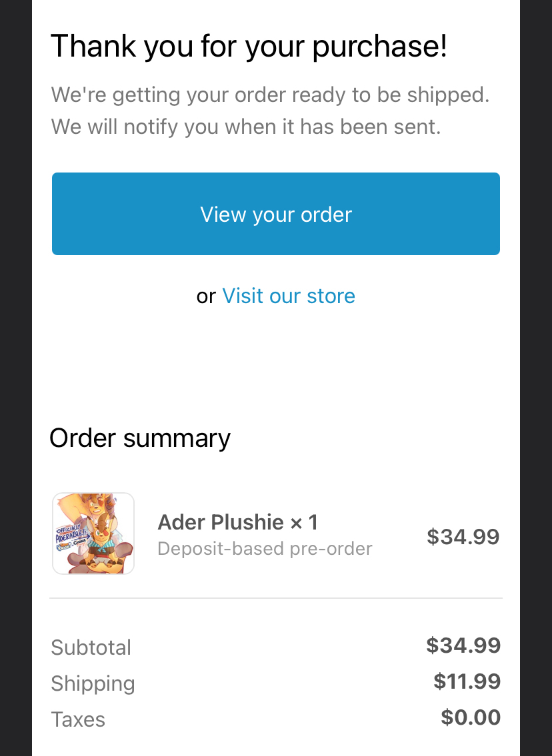Select the Subtotal label
This screenshot has height=756, width=552.
tap(91, 647)
